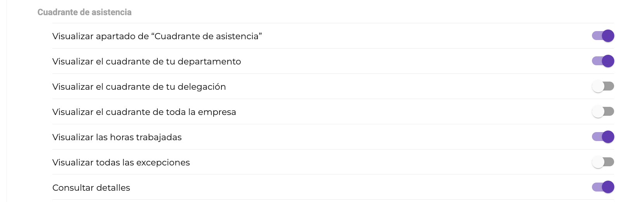Disable the "Consultar detalles" toggle
644x202 pixels.
[x=603, y=187]
